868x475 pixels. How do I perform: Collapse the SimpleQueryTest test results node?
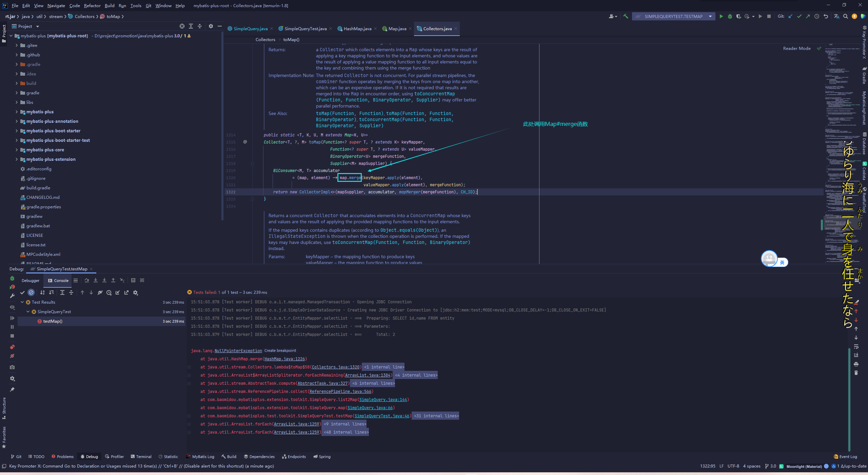coord(28,311)
